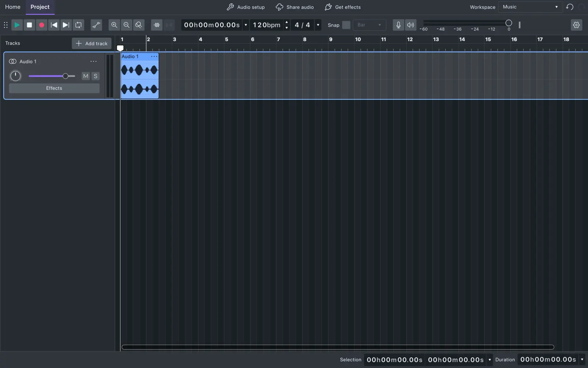Click the Stop button
Viewport: 588px width, 368px height.
pos(29,25)
